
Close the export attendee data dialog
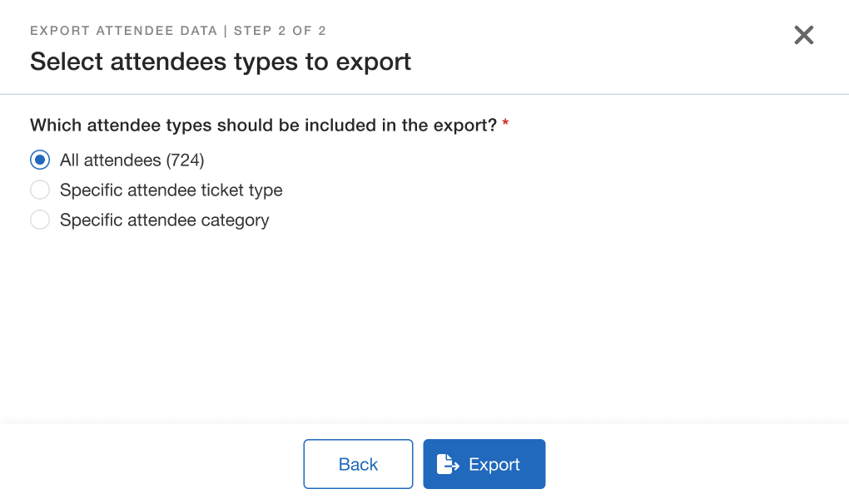(x=803, y=35)
